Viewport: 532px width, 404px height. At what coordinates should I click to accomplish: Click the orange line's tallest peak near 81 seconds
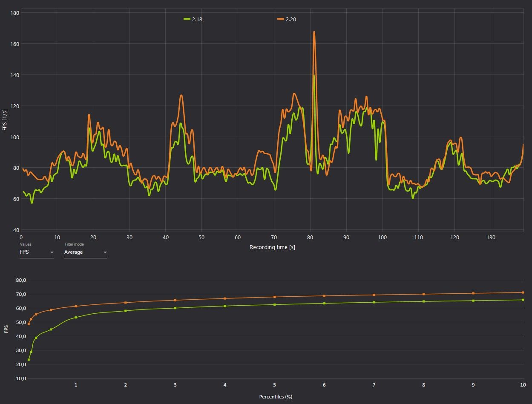tap(314, 32)
